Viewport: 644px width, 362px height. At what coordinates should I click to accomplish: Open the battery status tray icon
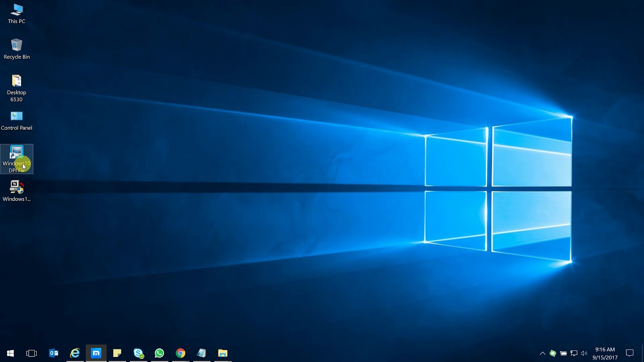563,353
